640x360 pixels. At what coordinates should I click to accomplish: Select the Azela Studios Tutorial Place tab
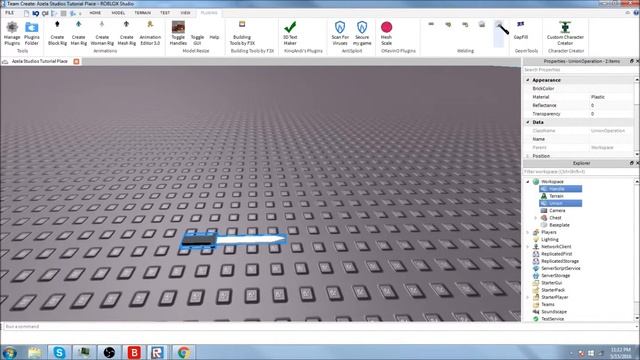40,61
